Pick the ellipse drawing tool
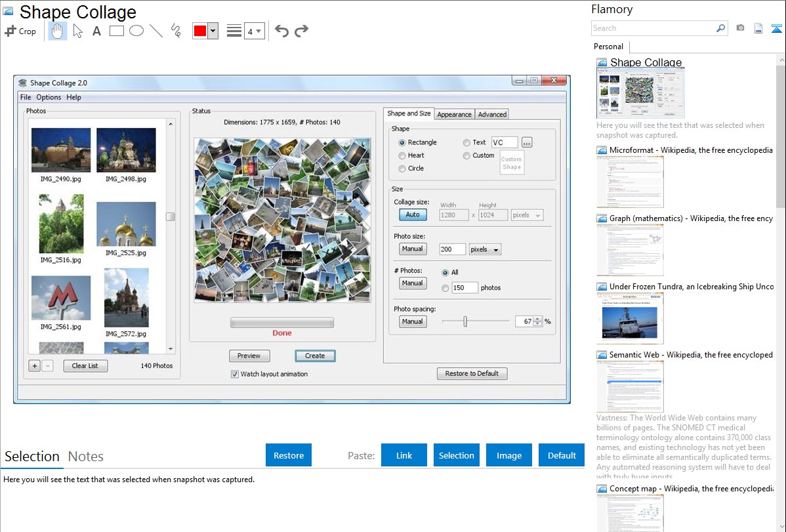 [x=136, y=31]
